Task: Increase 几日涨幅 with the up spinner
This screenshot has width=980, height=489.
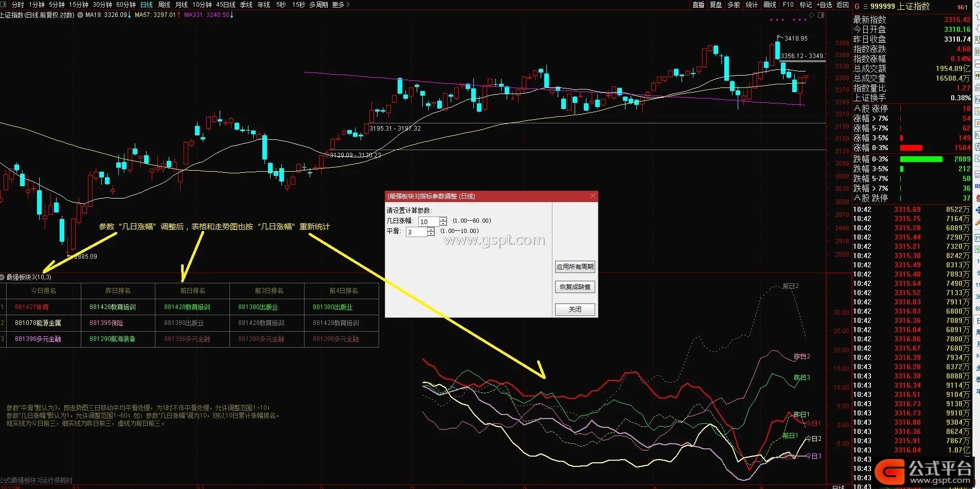Action: (443, 219)
